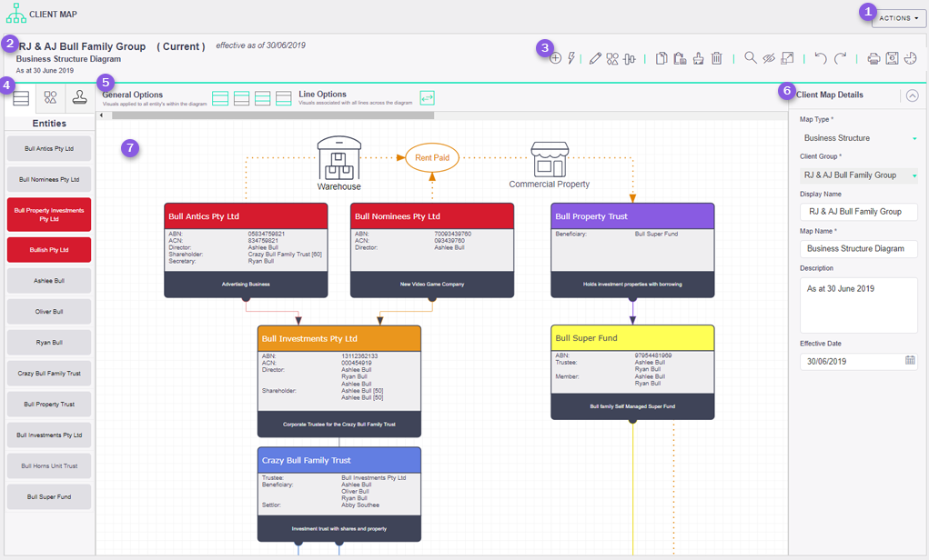Image resolution: width=929 pixels, height=560 pixels.
Task: Click the Map Name input field
Action: [859, 248]
